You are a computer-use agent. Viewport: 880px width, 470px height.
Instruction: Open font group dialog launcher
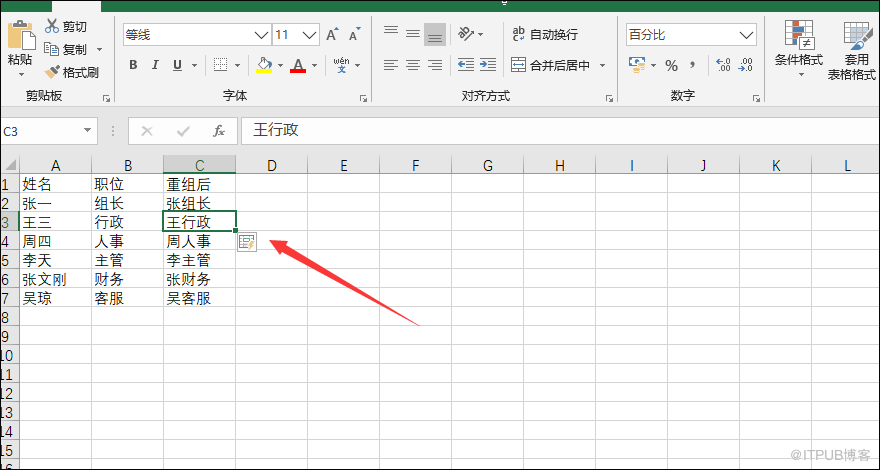363,98
